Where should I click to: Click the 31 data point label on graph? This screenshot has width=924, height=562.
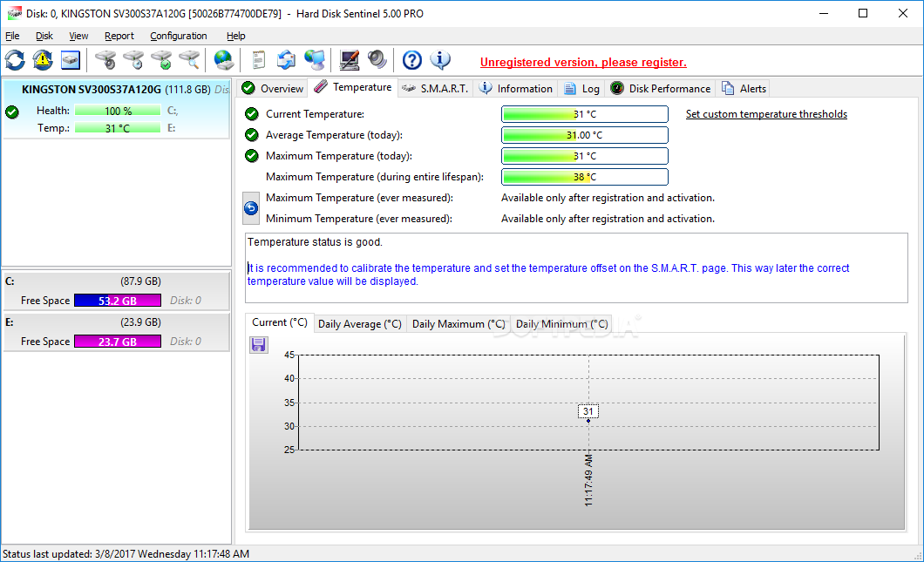(588, 411)
